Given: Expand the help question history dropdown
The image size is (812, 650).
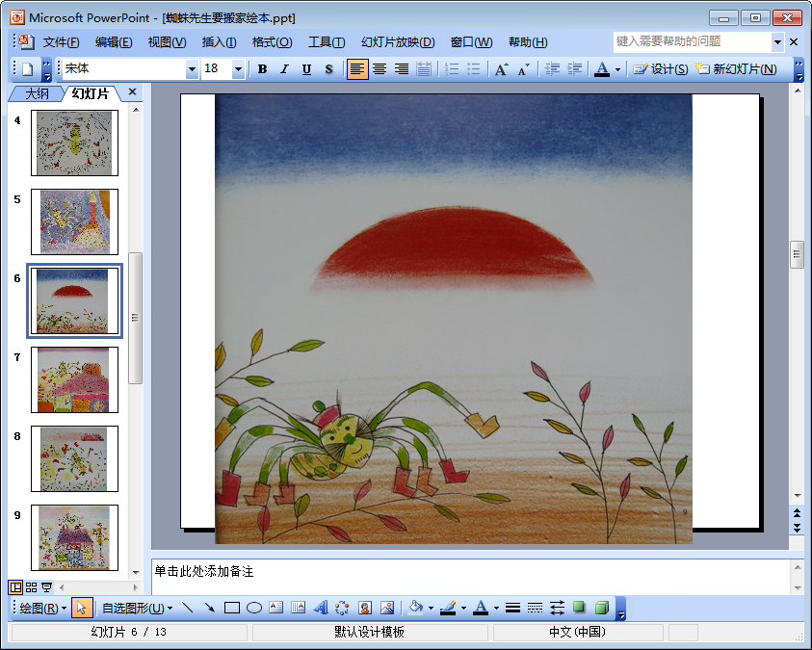Looking at the screenshot, I should pos(778,42).
